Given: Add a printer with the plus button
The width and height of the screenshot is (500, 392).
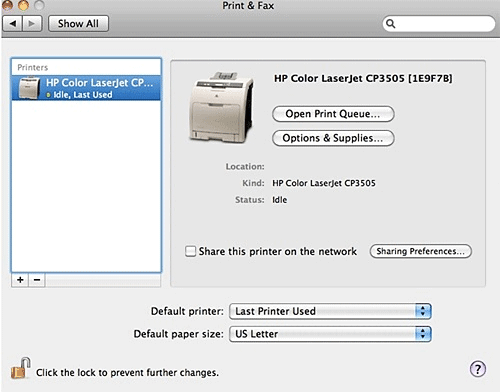Looking at the screenshot, I should point(20,280).
